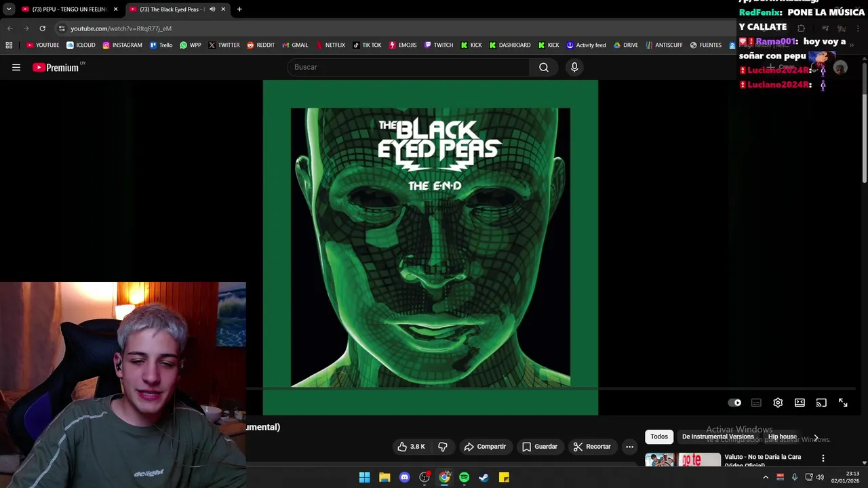Open the Trello bookmark
Viewport: 868px width, 488px height.
click(161, 45)
